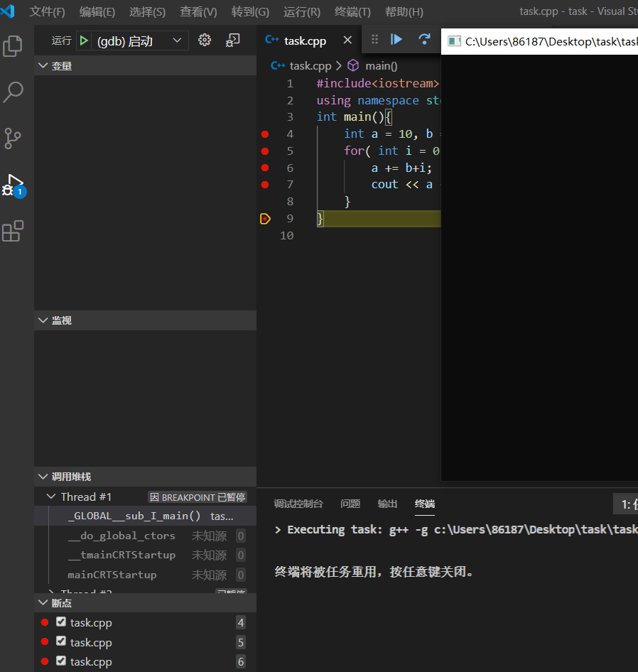638x672 pixels.
Task: Click the #include<iostream> code line
Action: 378,83
